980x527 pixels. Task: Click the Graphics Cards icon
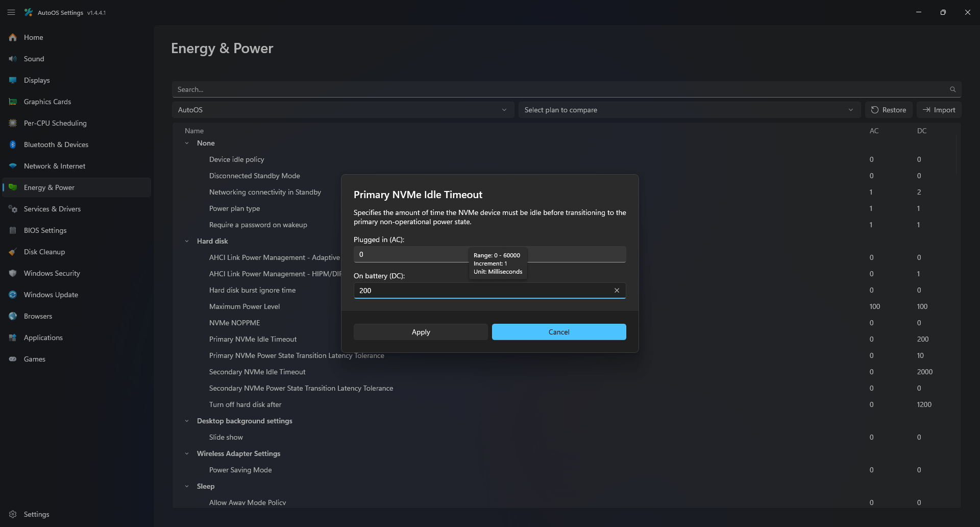click(x=13, y=102)
